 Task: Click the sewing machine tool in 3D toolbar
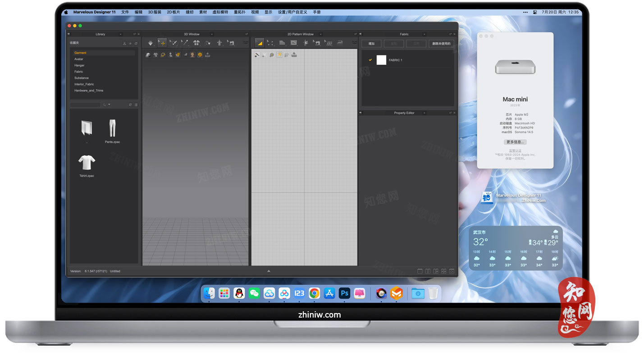click(231, 43)
